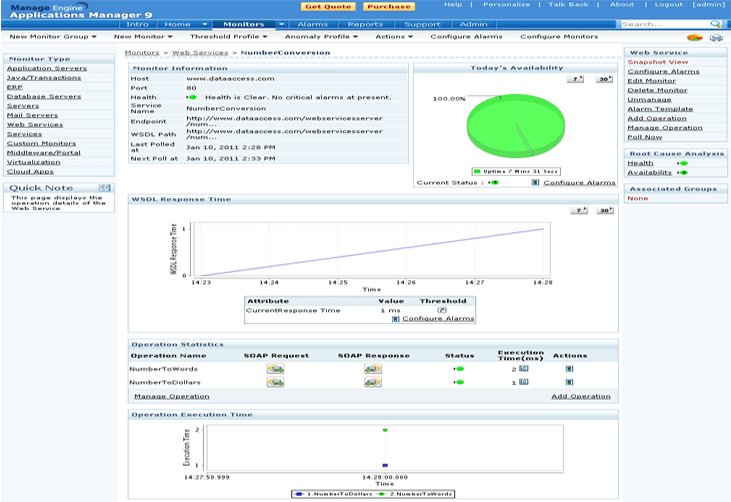The height and width of the screenshot is (502, 731).
Task: Expand Anomaly Profile menu
Action: tap(321, 36)
